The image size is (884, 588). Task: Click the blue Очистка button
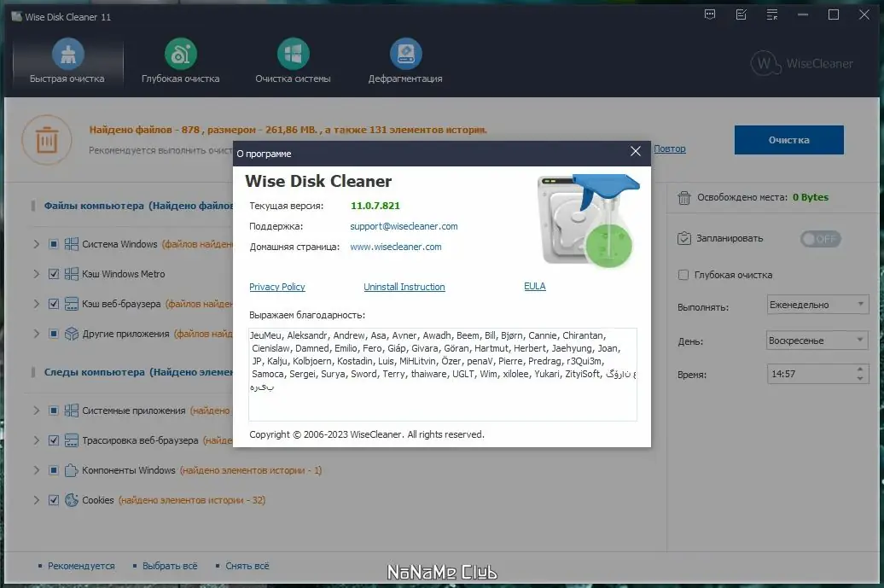tap(788, 140)
